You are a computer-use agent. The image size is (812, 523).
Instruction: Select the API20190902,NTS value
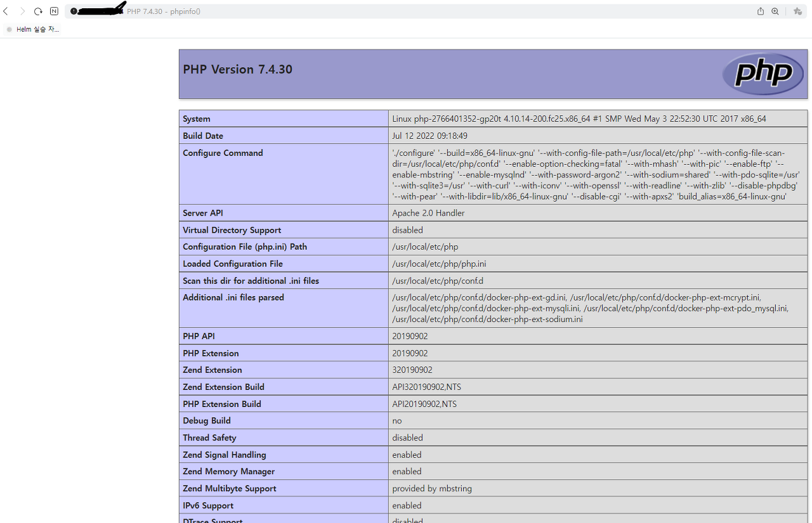coord(424,404)
